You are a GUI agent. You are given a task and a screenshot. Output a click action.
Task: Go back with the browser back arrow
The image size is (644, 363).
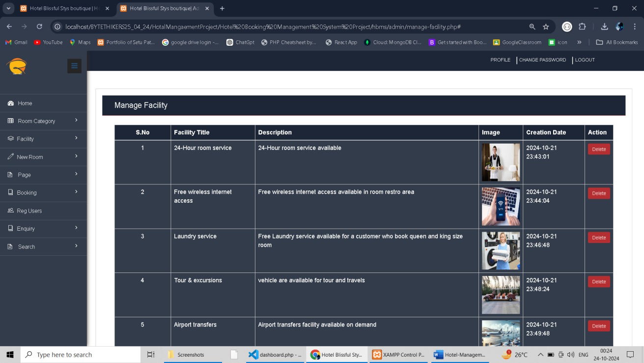coord(9,27)
